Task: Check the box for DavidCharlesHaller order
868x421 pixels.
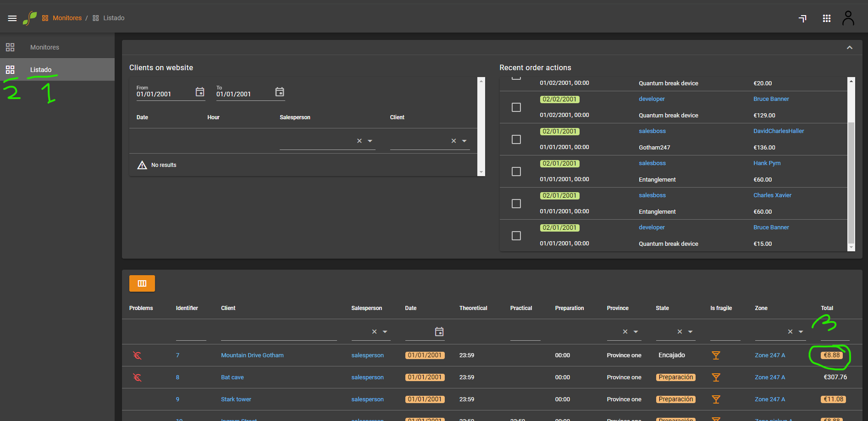Action: click(x=516, y=139)
